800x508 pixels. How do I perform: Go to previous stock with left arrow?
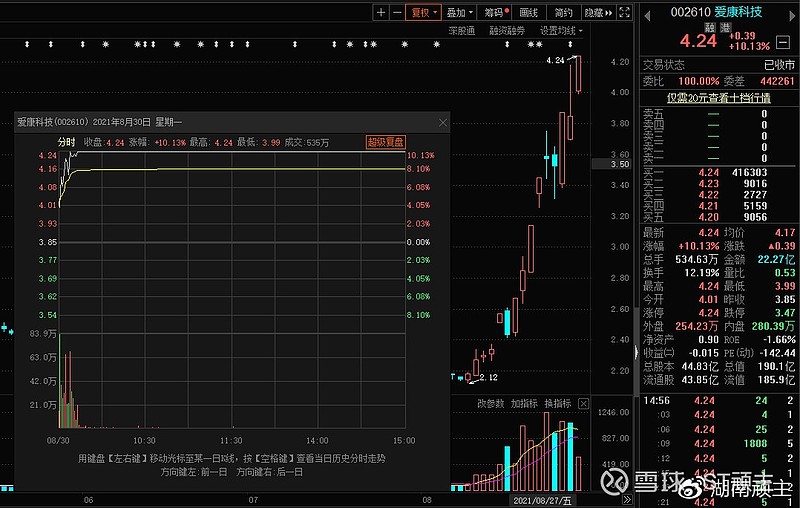647,16
